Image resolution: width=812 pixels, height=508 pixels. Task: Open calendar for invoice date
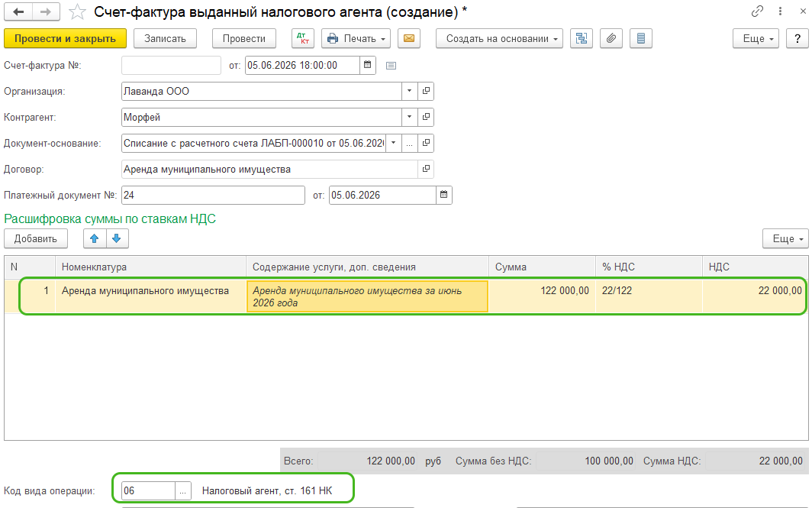368,66
